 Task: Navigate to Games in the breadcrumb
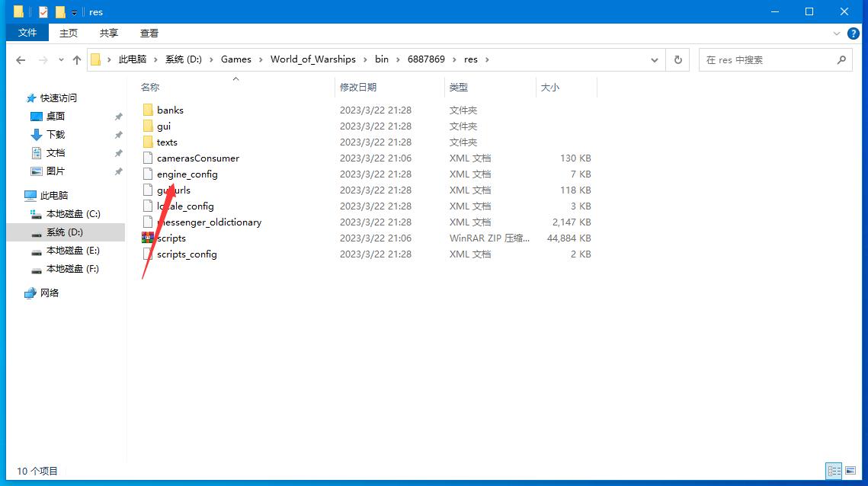pos(235,59)
